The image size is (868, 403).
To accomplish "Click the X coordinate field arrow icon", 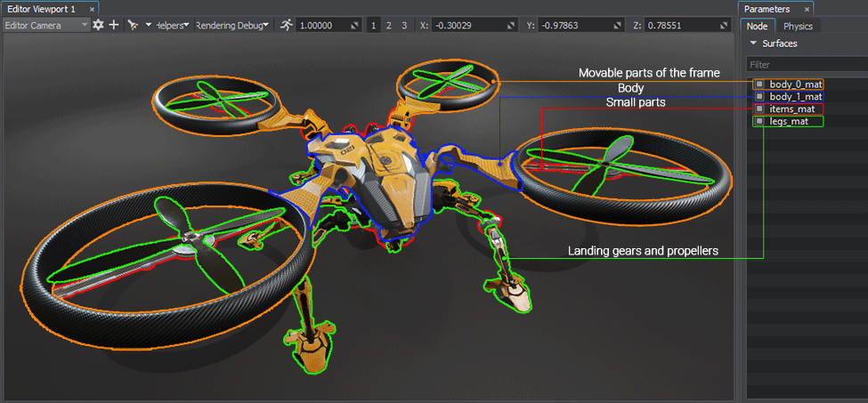I will pos(510,25).
